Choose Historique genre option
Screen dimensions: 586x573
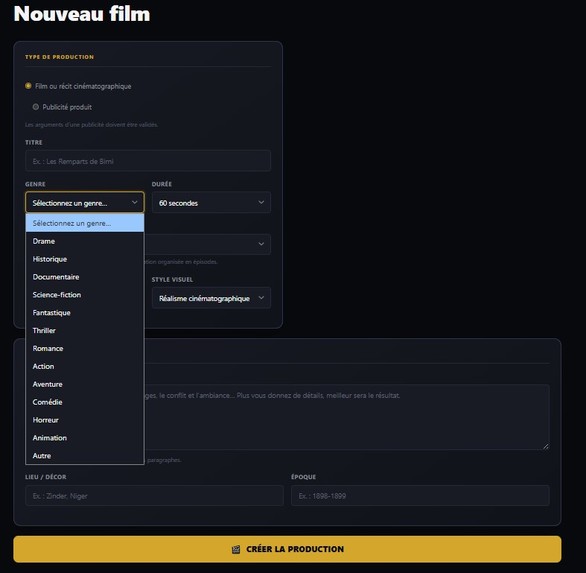pyautogui.click(x=85, y=259)
